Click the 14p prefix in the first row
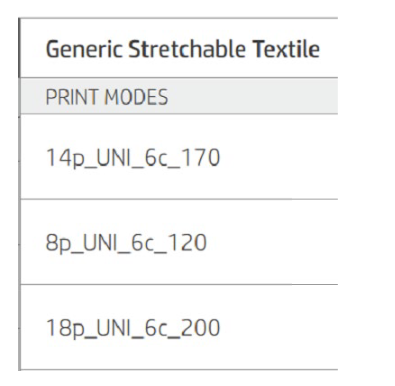Image resolution: width=395 pixels, height=386 pixels. point(64,158)
